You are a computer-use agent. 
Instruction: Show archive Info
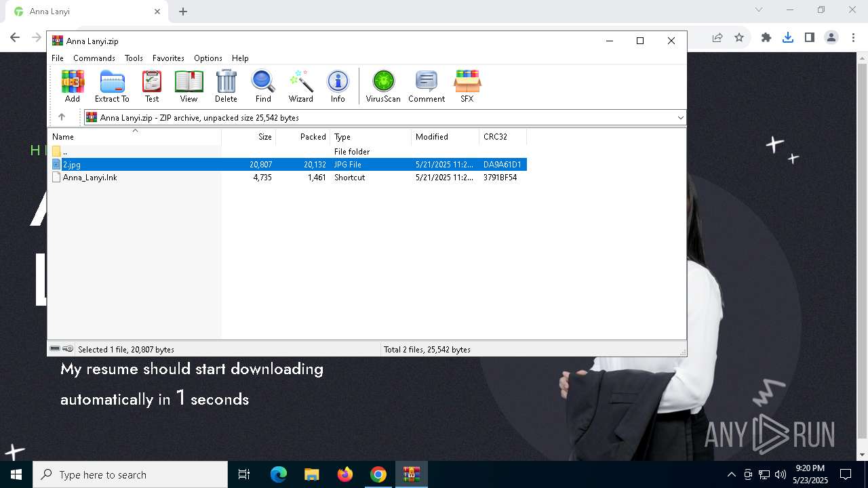338,86
